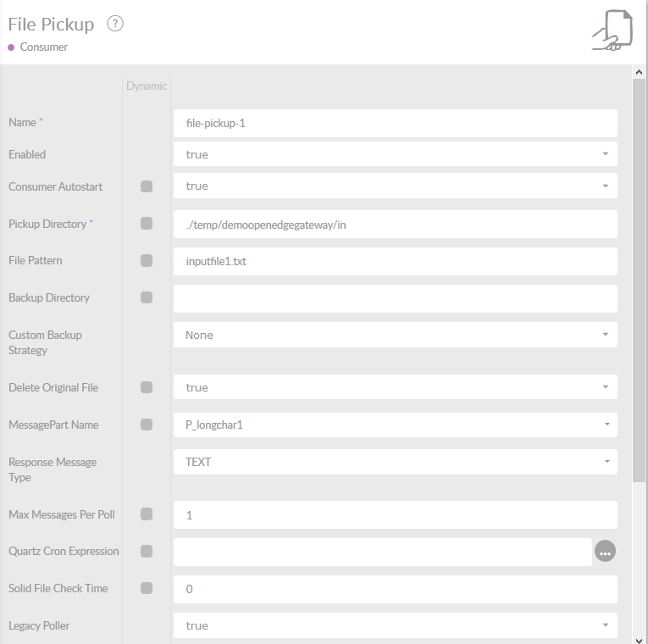
Task: Click the Quartz Cron Expression input field
Action: [x=382, y=552]
